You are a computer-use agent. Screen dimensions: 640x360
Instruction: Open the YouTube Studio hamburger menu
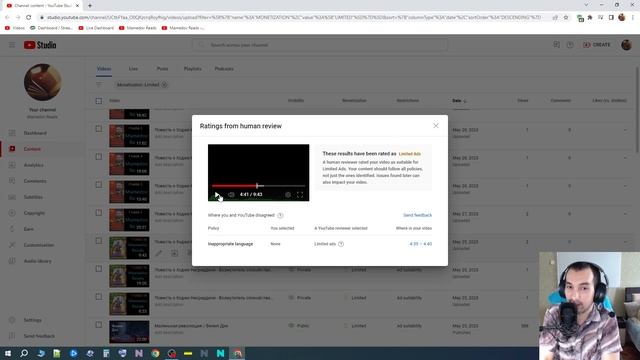point(12,45)
